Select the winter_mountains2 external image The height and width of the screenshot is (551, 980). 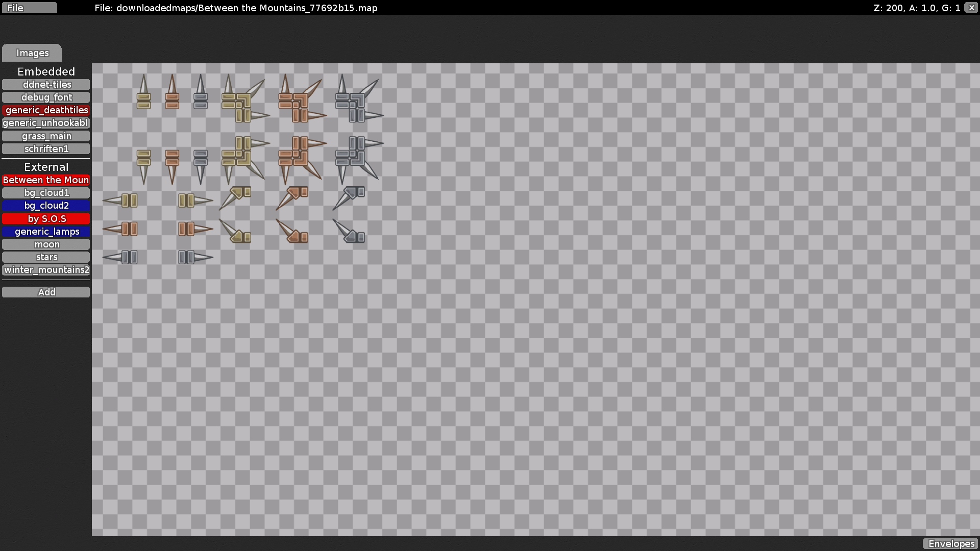pyautogui.click(x=46, y=269)
